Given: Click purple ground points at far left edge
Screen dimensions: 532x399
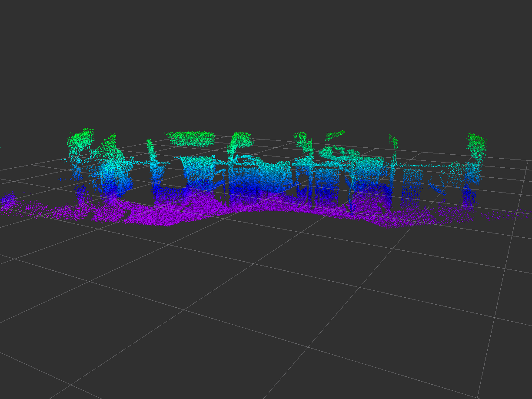Looking at the screenshot, I should pos(8,201).
